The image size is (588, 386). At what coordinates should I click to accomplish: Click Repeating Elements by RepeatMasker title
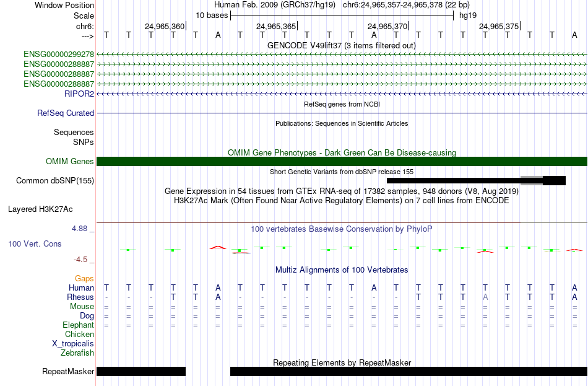point(342,362)
